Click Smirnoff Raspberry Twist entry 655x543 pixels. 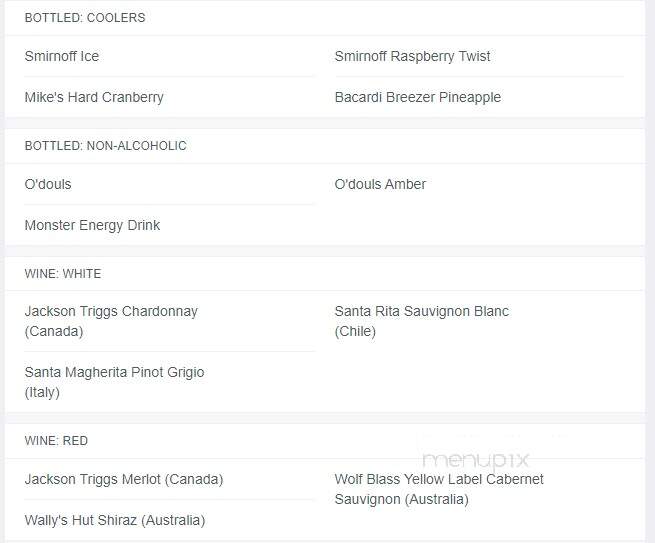coord(412,56)
